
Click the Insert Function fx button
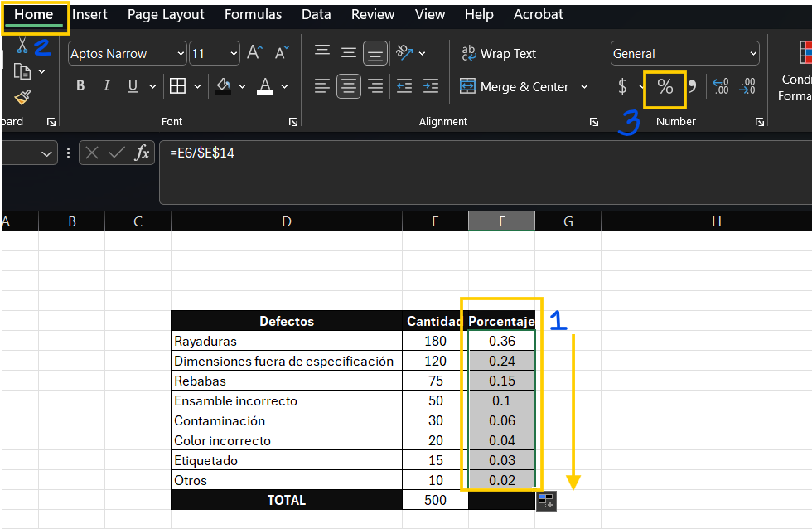click(x=142, y=153)
